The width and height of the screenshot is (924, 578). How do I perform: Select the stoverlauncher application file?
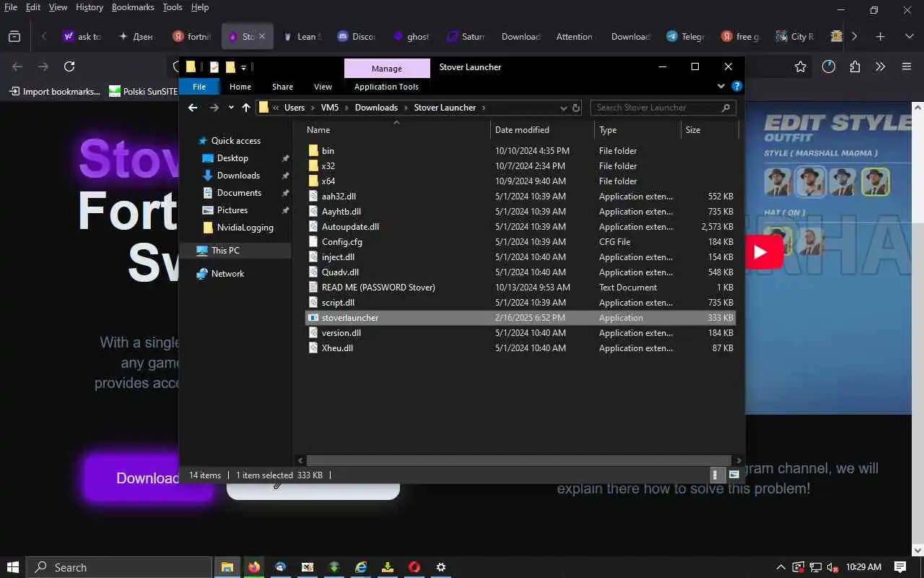pos(520,318)
